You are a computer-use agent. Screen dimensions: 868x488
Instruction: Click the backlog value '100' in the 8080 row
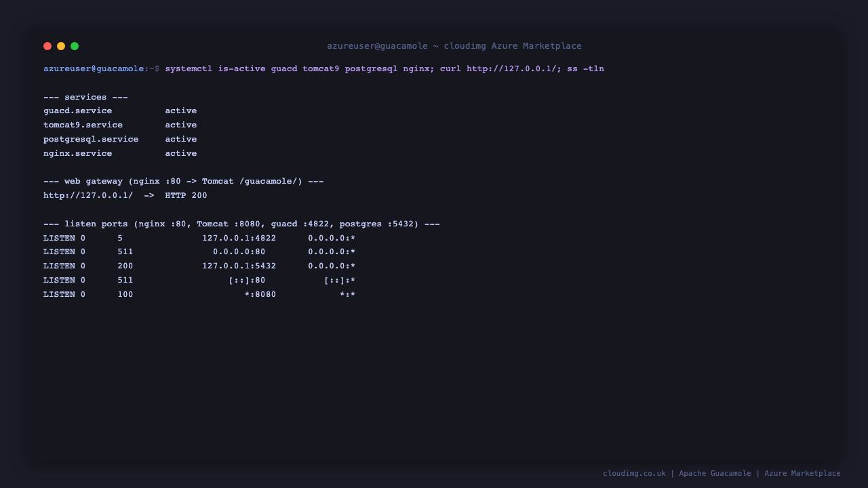click(125, 295)
